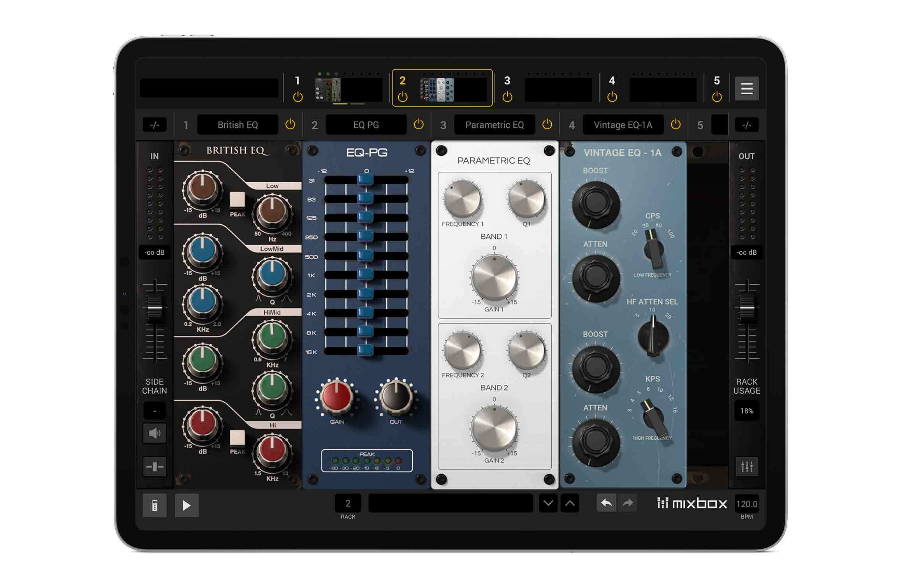Toggle power for rack 1

pyautogui.click(x=298, y=97)
